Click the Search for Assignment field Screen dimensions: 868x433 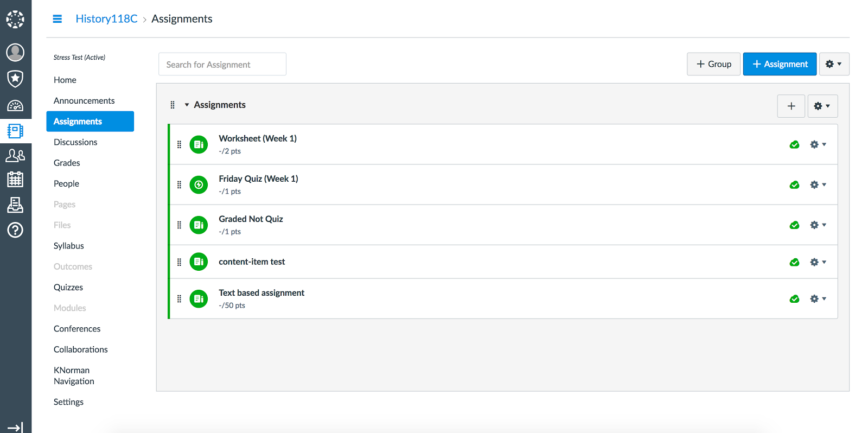point(222,65)
